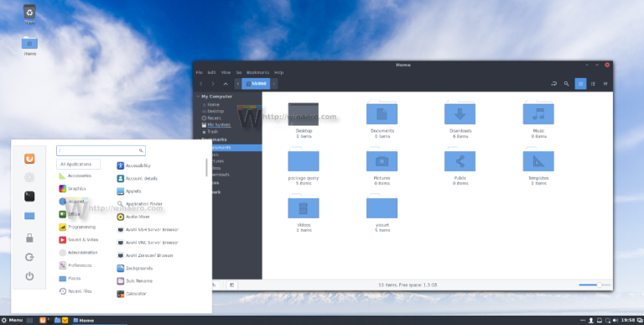
Task: Launch Applets from the applications list
Action: click(x=129, y=191)
